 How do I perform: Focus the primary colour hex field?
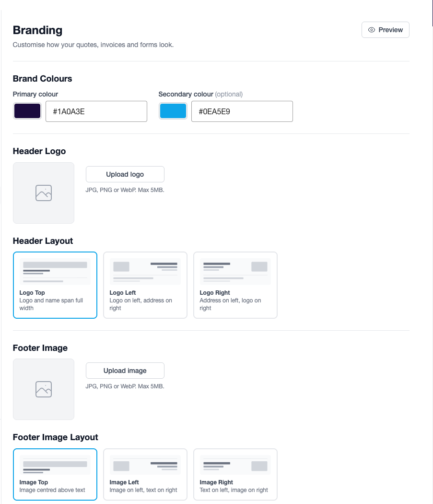coord(96,111)
